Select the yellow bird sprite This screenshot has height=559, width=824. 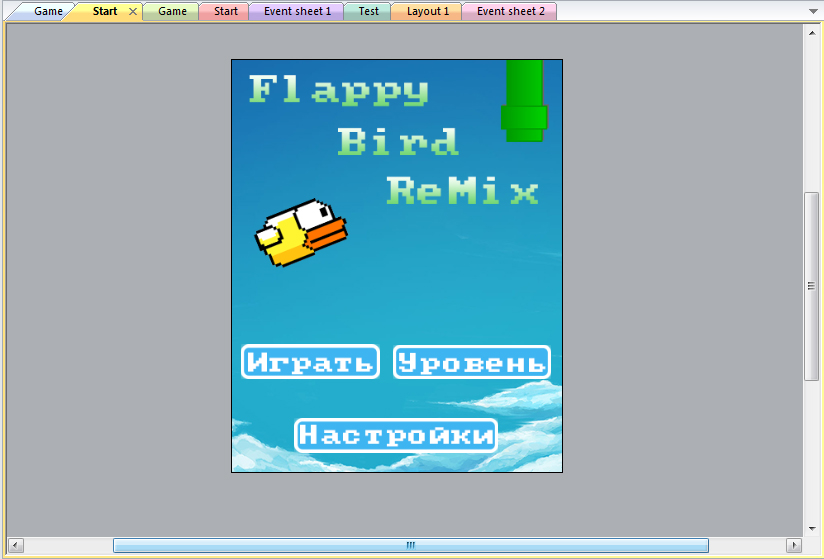[x=301, y=232]
